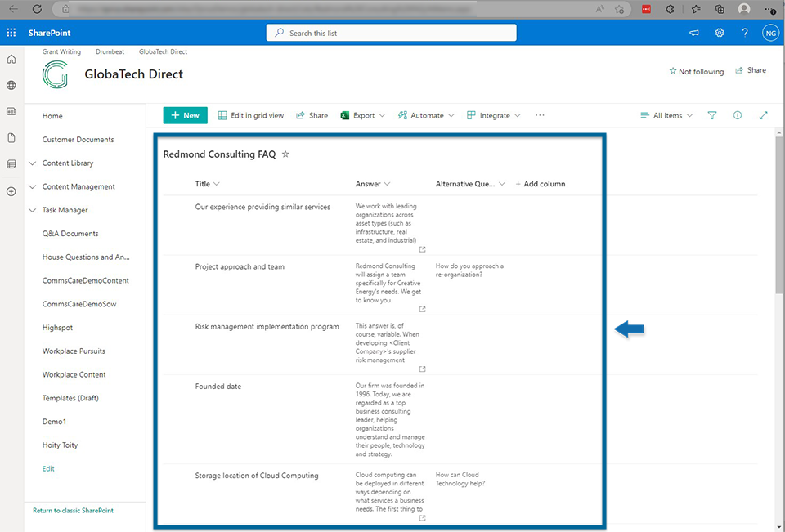The image size is (785, 532).
Task: Favorite the Redmond Consulting FAQ list star
Action: (x=285, y=154)
